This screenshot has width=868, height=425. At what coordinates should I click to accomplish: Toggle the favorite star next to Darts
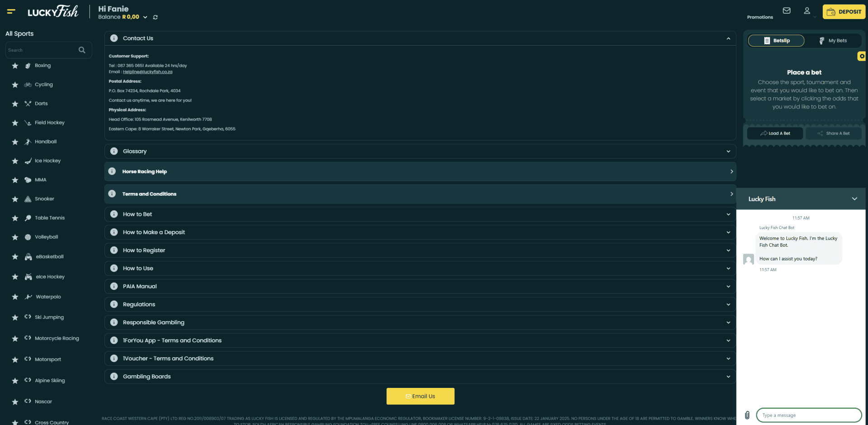tap(15, 104)
